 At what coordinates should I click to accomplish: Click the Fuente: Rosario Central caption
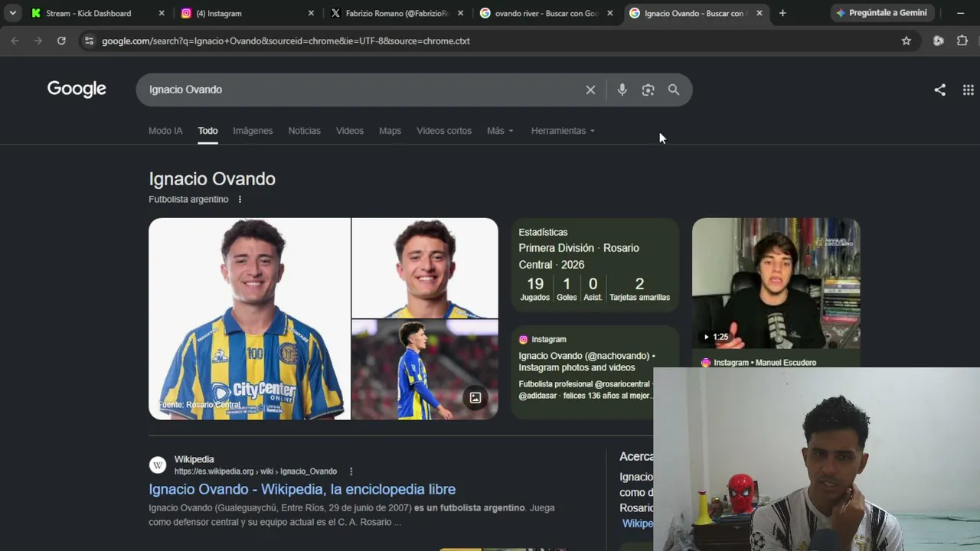[199, 404]
